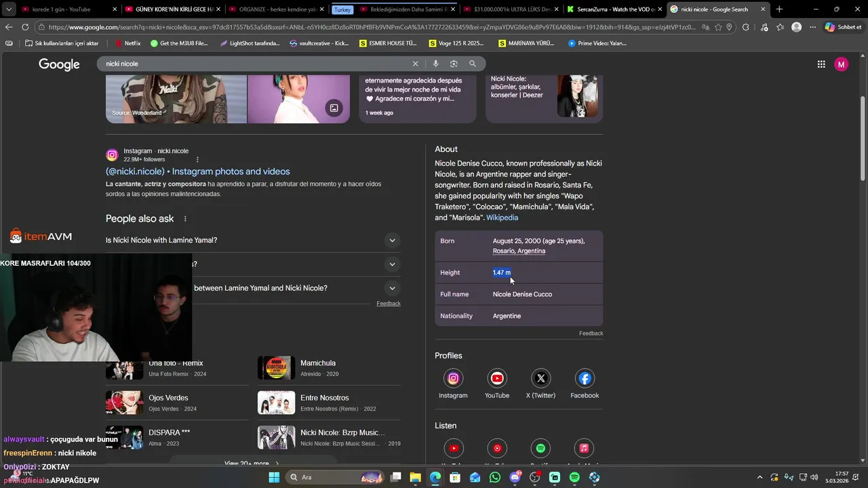
Task: Show hidden system tray icons chevron
Action: coord(759,477)
